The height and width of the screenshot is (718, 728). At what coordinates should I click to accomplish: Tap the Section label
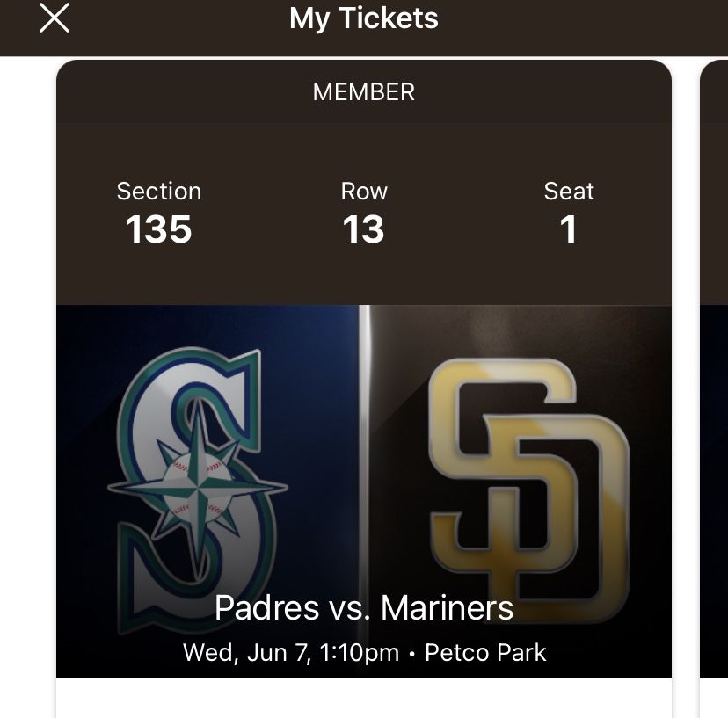pos(159,192)
